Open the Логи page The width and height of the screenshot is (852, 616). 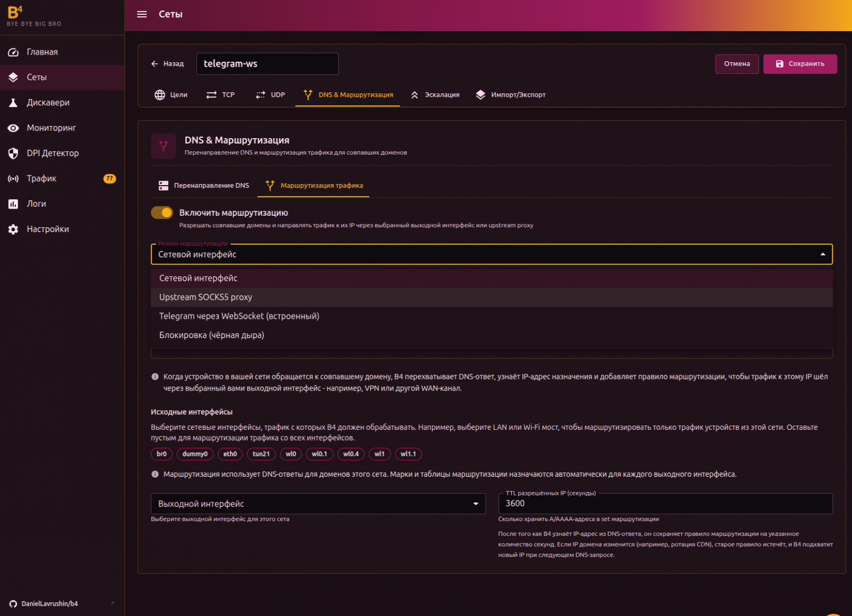pyautogui.click(x=62, y=204)
